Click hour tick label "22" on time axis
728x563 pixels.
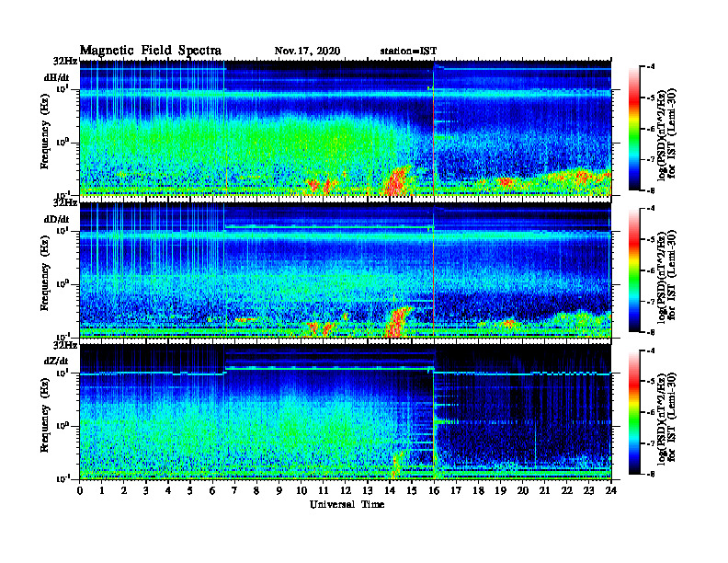(567, 490)
